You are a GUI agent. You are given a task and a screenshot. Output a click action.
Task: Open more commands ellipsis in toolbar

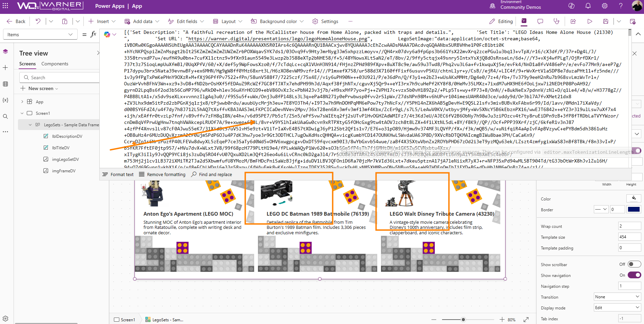pyautogui.click(x=350, y=21)
